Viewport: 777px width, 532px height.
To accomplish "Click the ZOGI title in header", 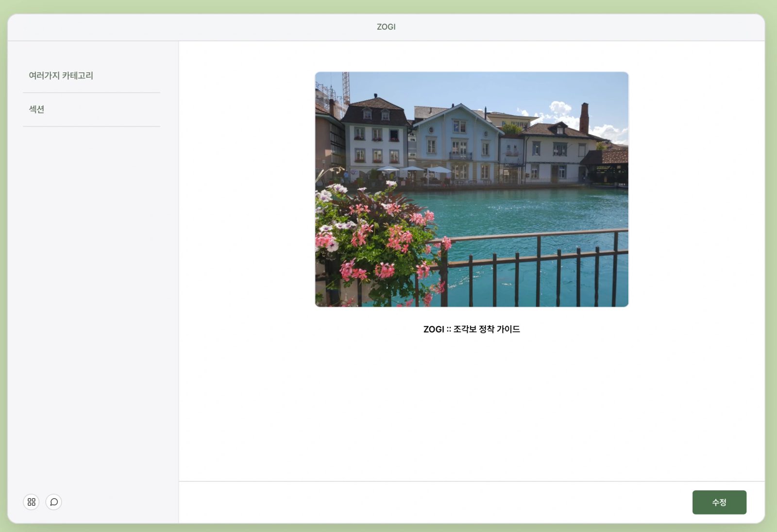I will pos(386,27).
